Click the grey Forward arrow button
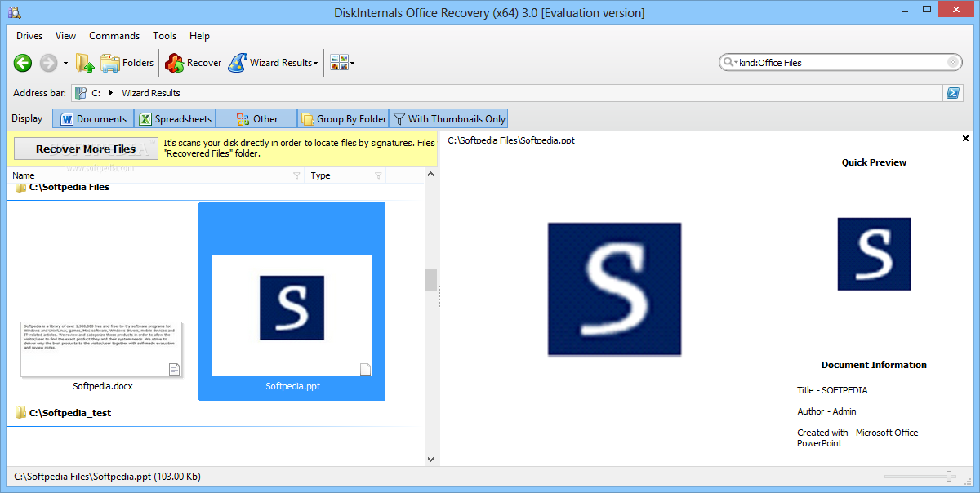Screen dimensions: 980x493 (48, 63)
